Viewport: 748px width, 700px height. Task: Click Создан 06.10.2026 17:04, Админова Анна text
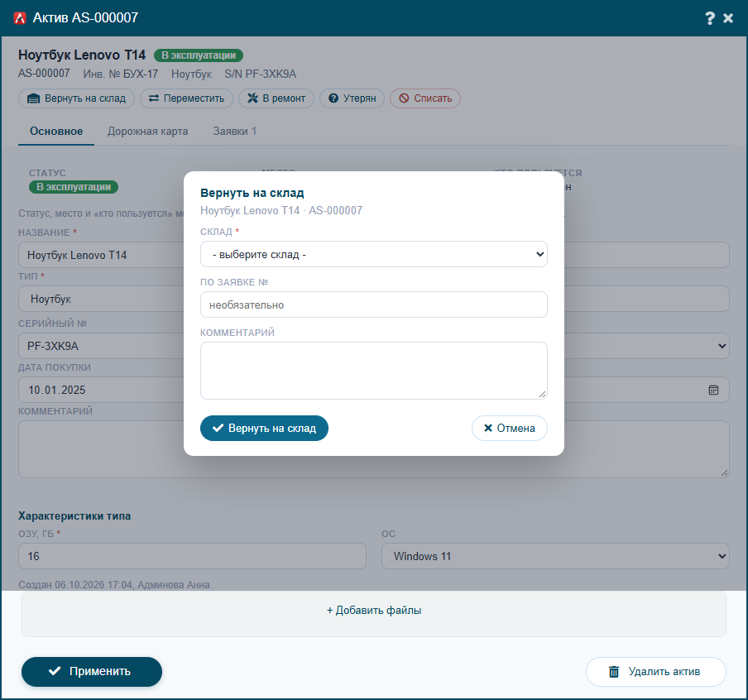click(114, 584)
